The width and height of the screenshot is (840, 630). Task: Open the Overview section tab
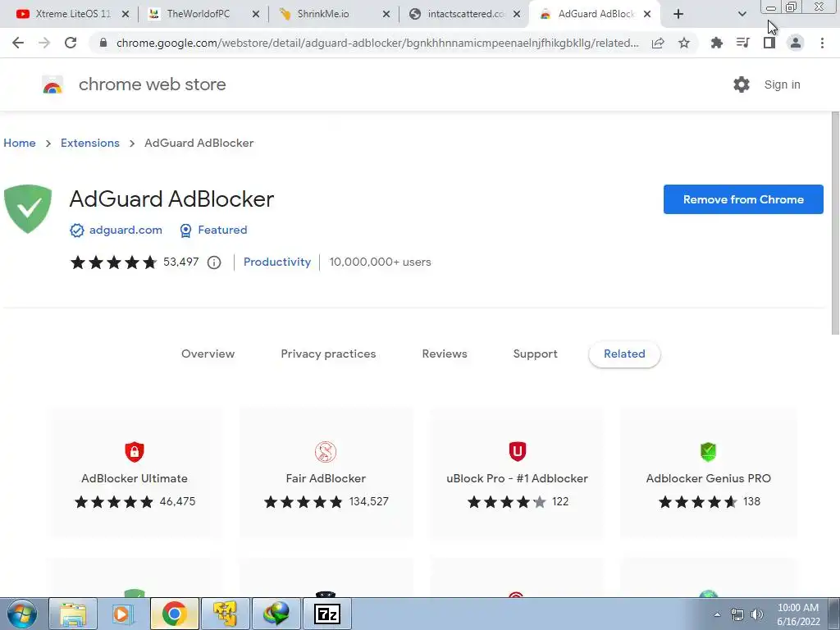[x=208, y=354]
